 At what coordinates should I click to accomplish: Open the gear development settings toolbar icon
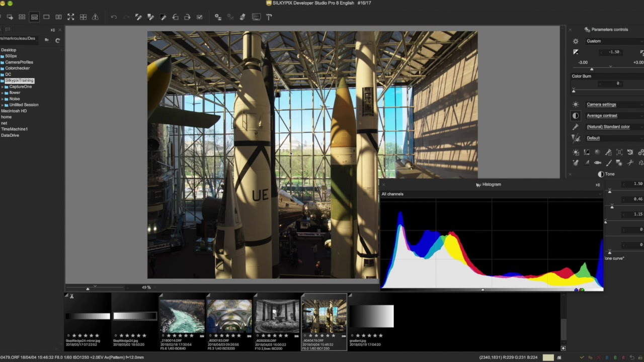pos(218,17)
